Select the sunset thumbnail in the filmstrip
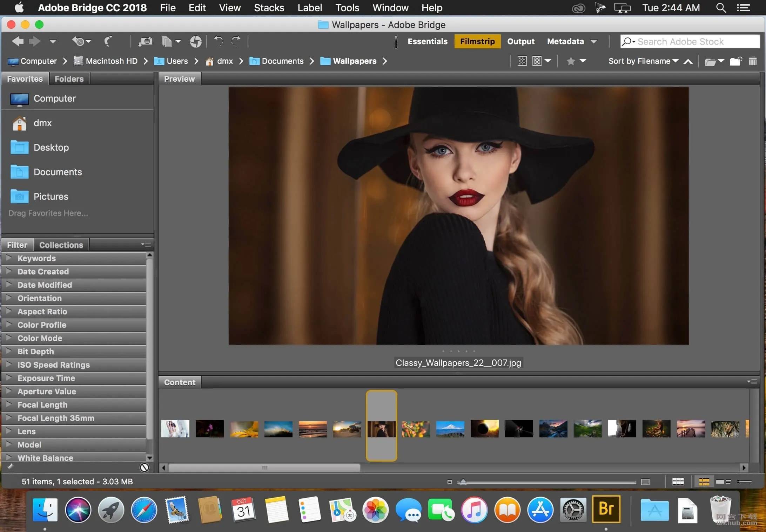 click(312, 429)
